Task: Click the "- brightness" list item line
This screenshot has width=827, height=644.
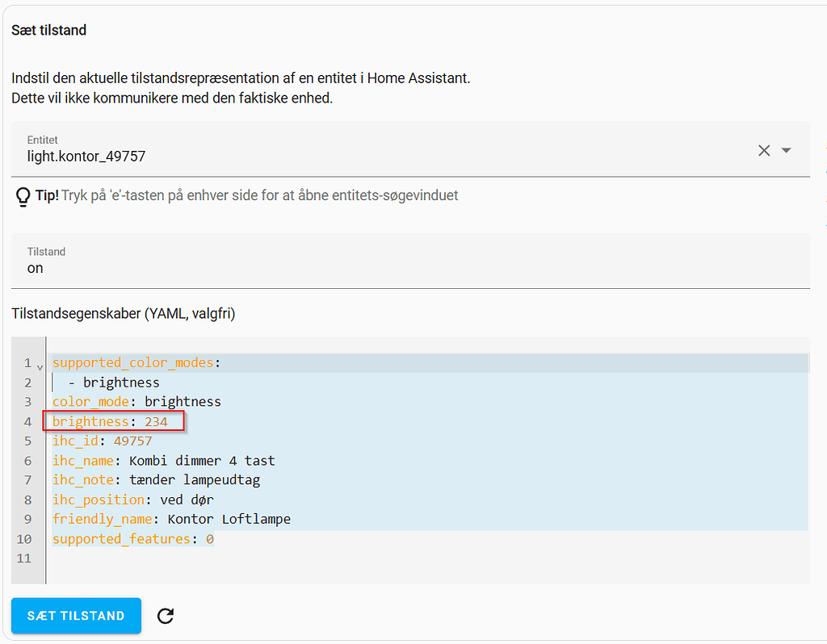Action: 121,383
